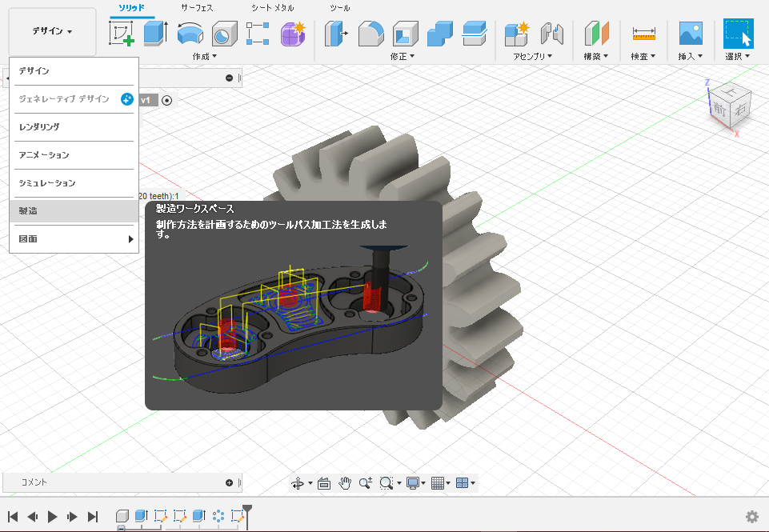Open the 図面 submenu
Image resolution: width=769 pixels, height=532 pixels.
(x=74, y=238)
